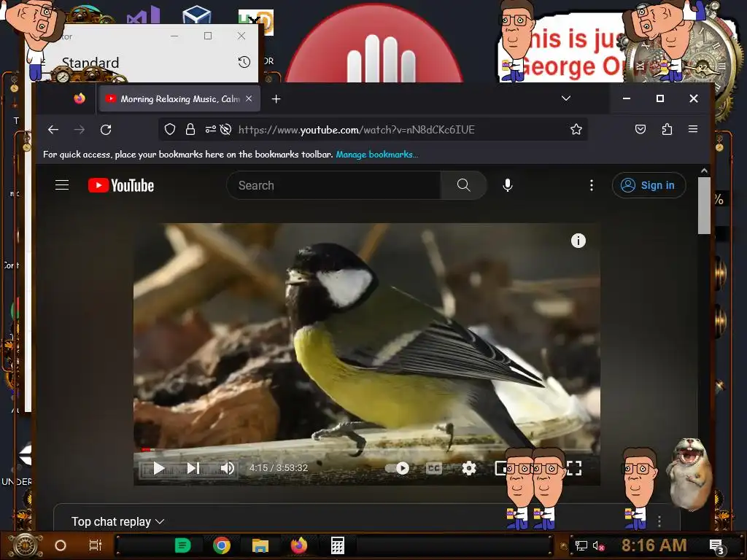Click the 8:16 AM taskbar clock
Viewport: 747px width, 560px height.
(654, 545)
